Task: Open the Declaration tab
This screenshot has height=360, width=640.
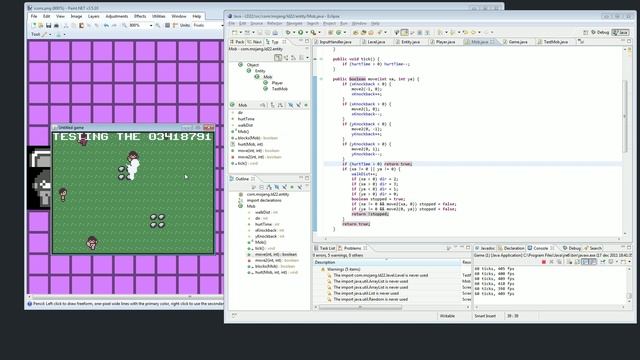Action: pos(511,248)
